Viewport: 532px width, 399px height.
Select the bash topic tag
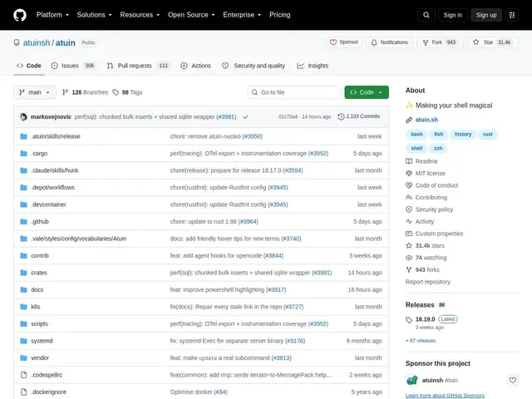416,135
